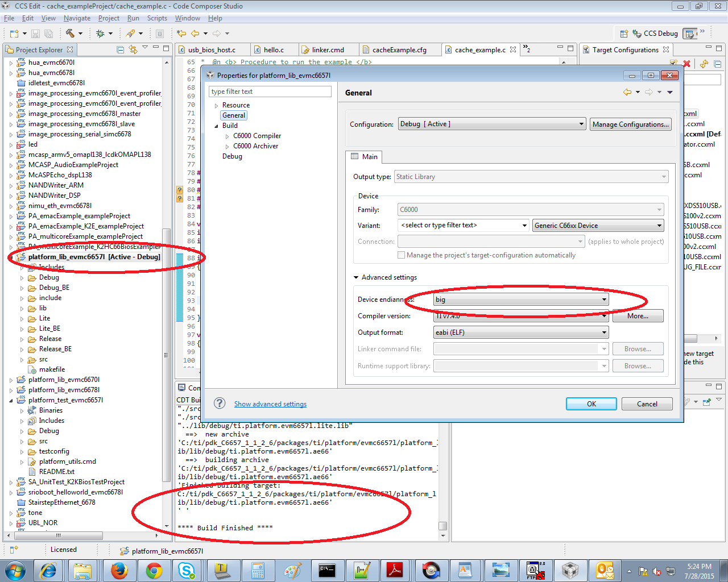Open Skype from the taskbar
728x582 pixels.
187,570
